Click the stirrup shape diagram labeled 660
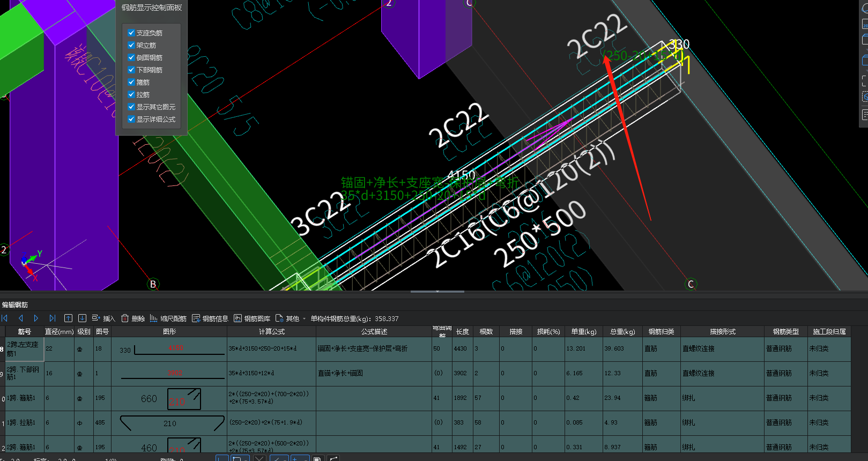This screenshot has height=461, width=868. [169, 398]
